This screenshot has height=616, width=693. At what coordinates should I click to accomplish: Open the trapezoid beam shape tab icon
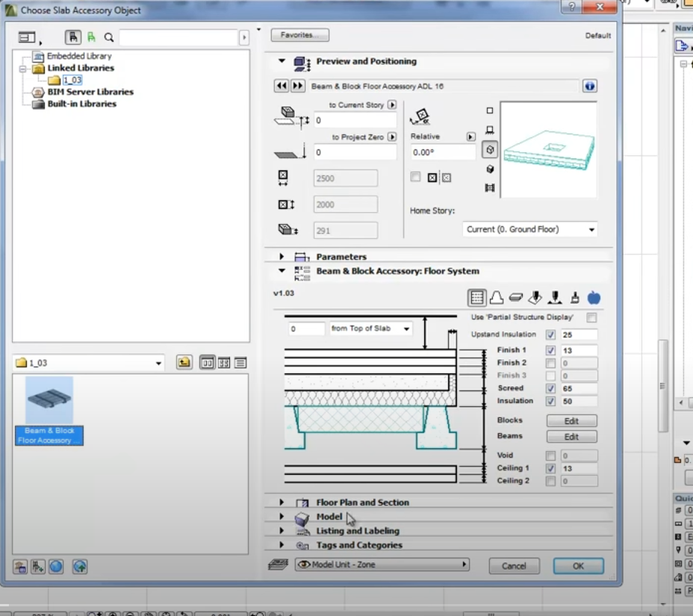pos(497,297)
